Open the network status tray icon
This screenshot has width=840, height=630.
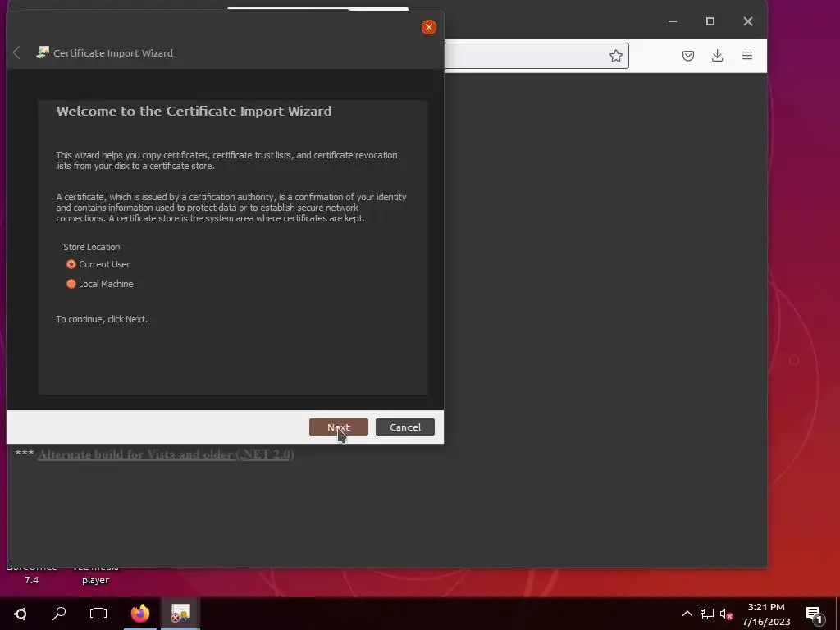[707, 614]
